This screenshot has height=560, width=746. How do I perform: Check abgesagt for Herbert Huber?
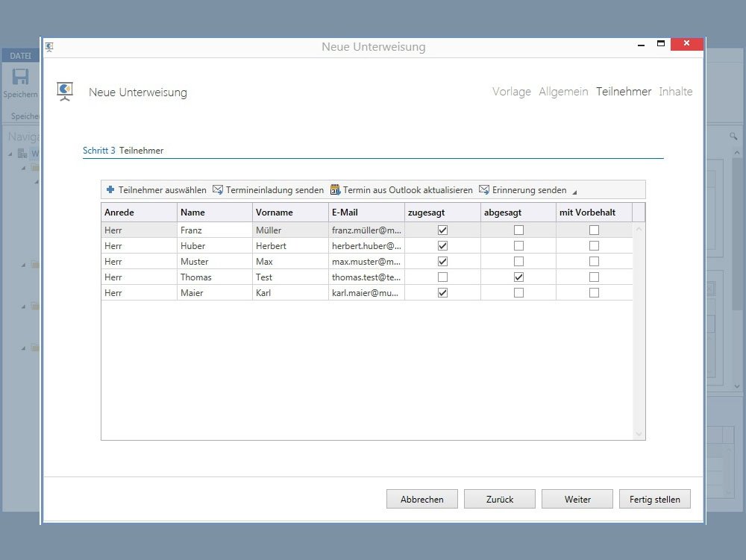(518, 246)
